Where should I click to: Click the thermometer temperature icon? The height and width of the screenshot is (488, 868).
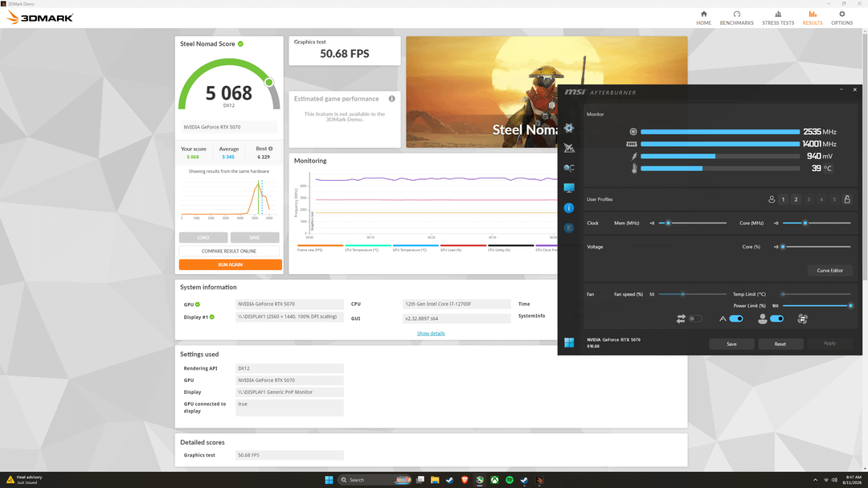point(634,168)
